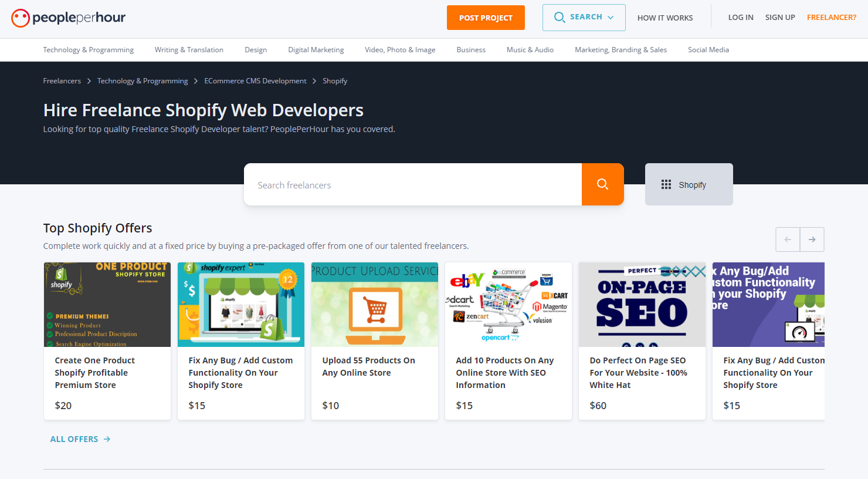Select the Digital Marketing category

point(316,50)
